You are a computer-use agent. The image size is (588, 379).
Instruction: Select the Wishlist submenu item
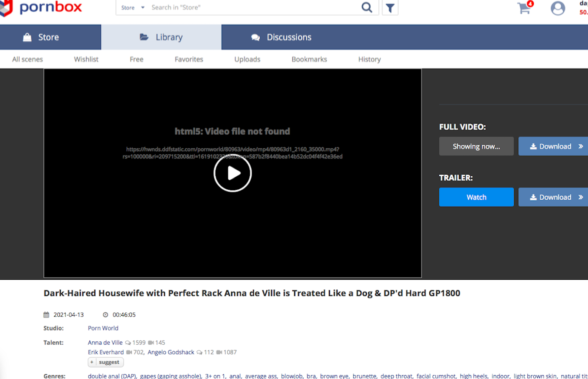[x=86, y=59]
